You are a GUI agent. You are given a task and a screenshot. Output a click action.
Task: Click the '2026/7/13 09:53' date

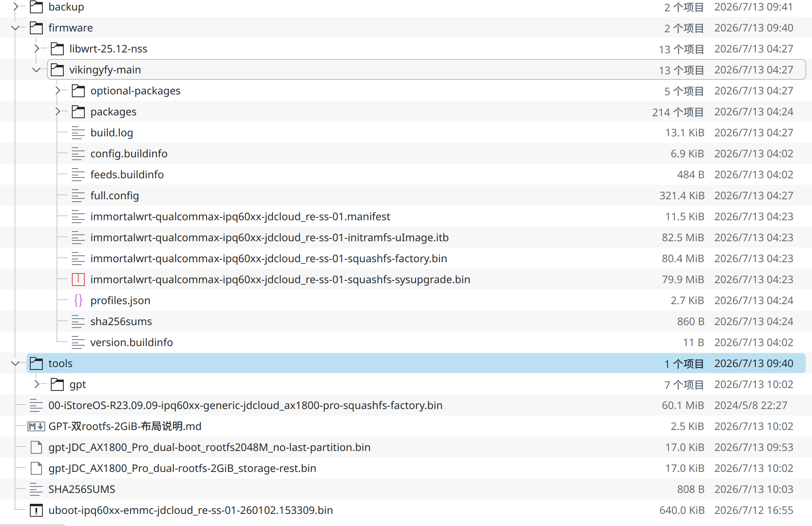pos(754,447)
